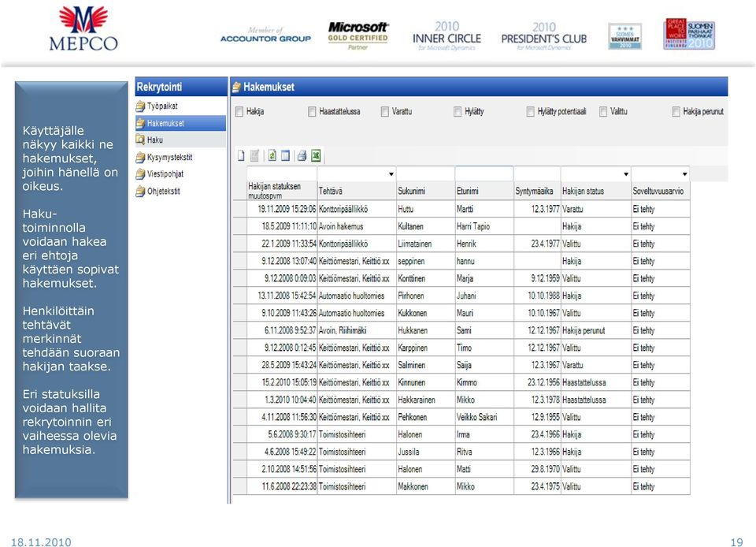Image resolution: width=756 pixels, height=547 pixels.
Task: Click the Excel export toolbar icon
Action: point(316,155)
